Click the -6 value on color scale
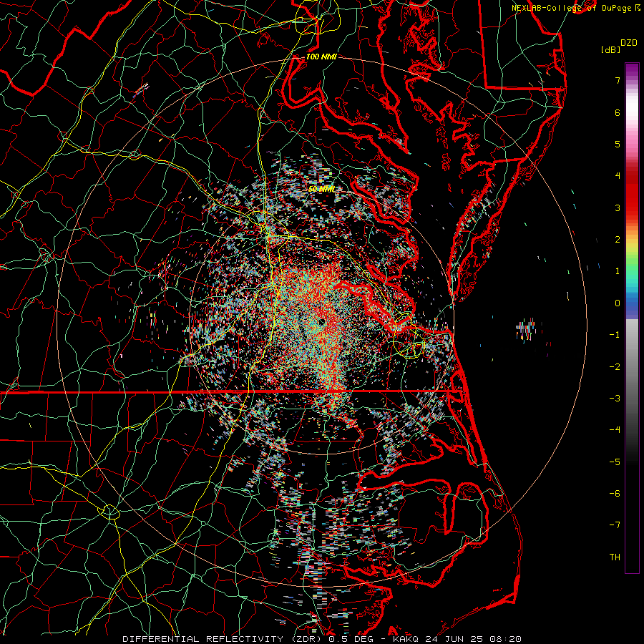This screenshot has width=644, height=644. [615, 494]
